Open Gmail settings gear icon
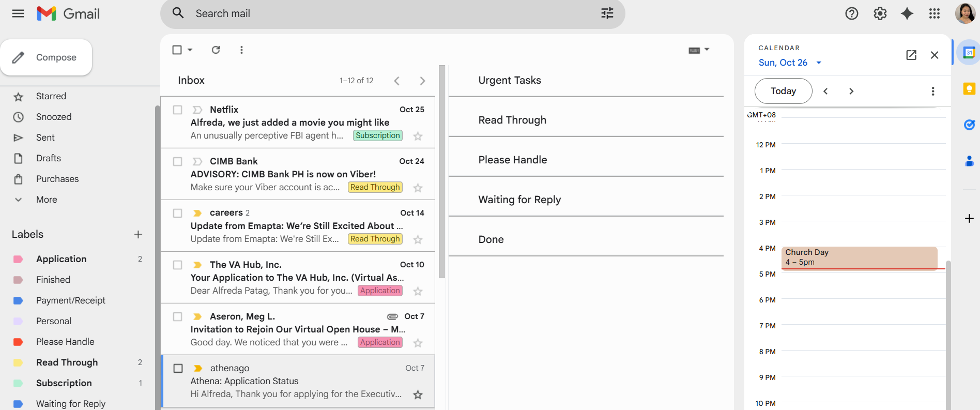 (x=880, y=13)
